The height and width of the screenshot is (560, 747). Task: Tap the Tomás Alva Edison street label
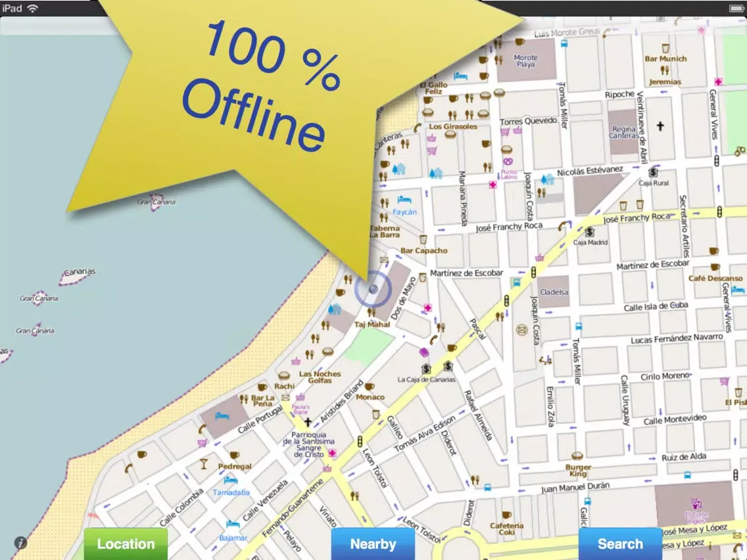425,434
